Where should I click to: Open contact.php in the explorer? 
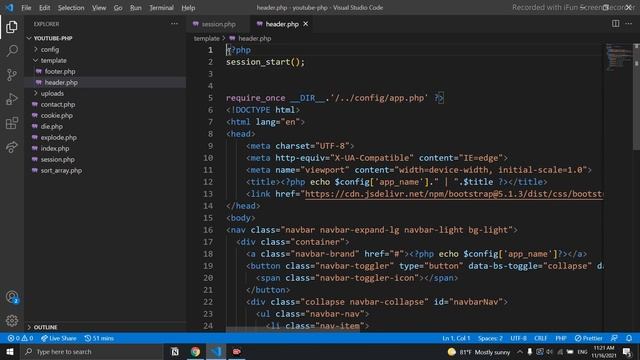coord(58,104)
